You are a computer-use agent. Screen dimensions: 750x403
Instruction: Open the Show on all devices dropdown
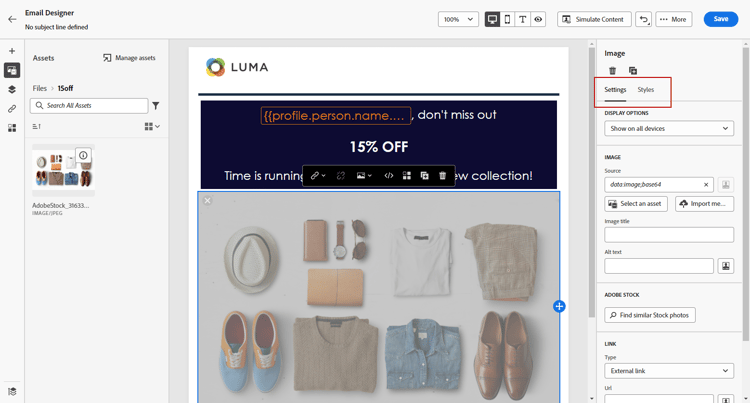(669, 129)
